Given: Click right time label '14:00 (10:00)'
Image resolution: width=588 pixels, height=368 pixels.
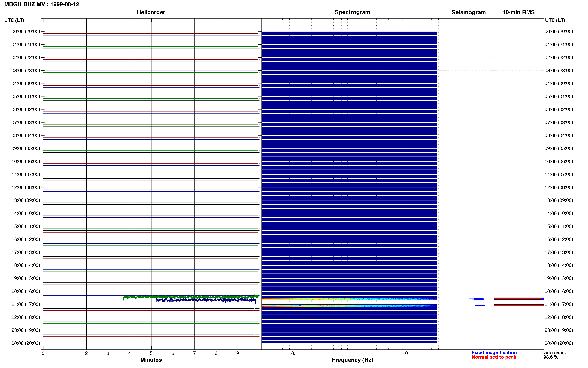Looking at the screenshot, I should coord(559,213).
